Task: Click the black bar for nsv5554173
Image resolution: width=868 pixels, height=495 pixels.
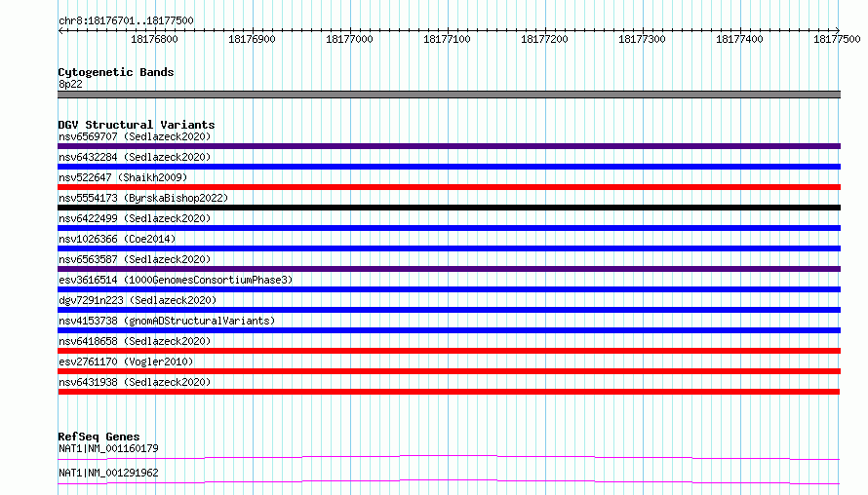Action: (449, 208)
